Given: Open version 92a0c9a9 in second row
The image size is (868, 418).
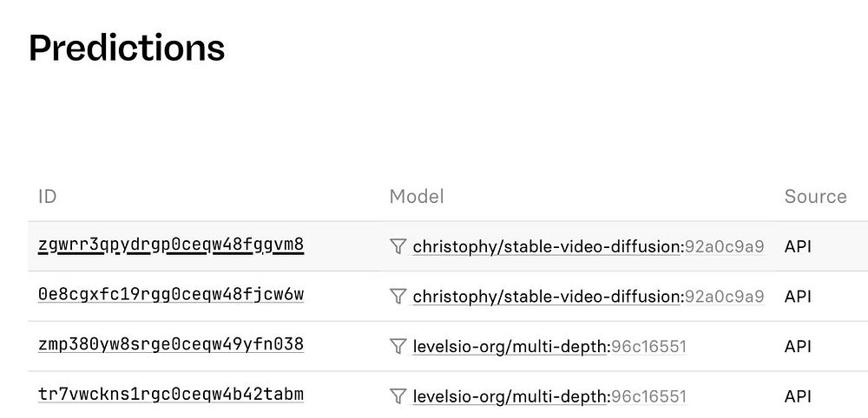Looking at the screenshot, I should tap(725, 297).
